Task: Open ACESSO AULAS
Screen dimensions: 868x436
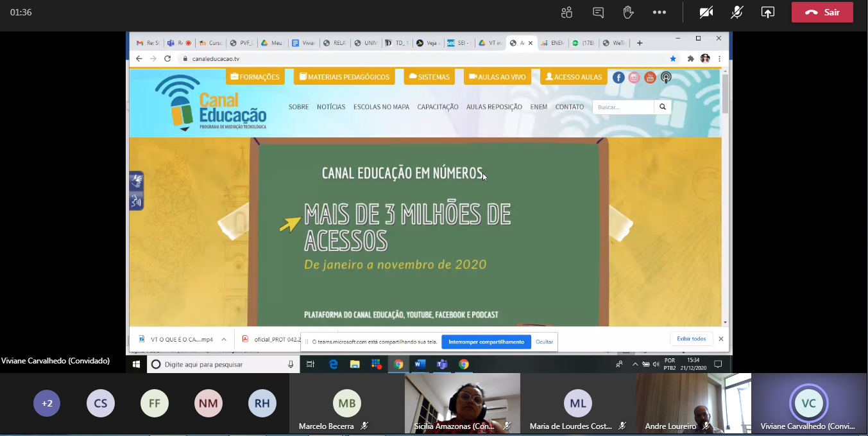Action: [x=574, y=77]
